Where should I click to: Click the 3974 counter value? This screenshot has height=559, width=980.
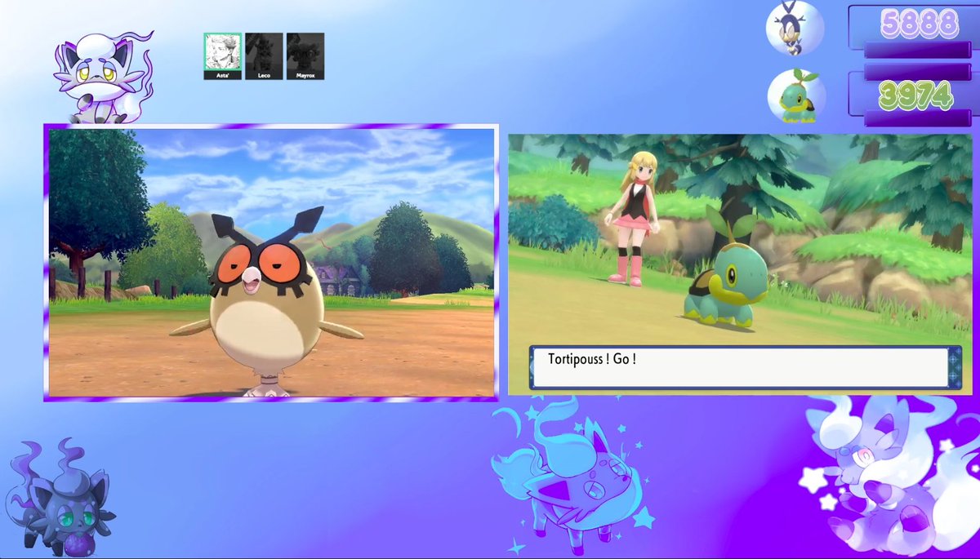pos(916,96)
